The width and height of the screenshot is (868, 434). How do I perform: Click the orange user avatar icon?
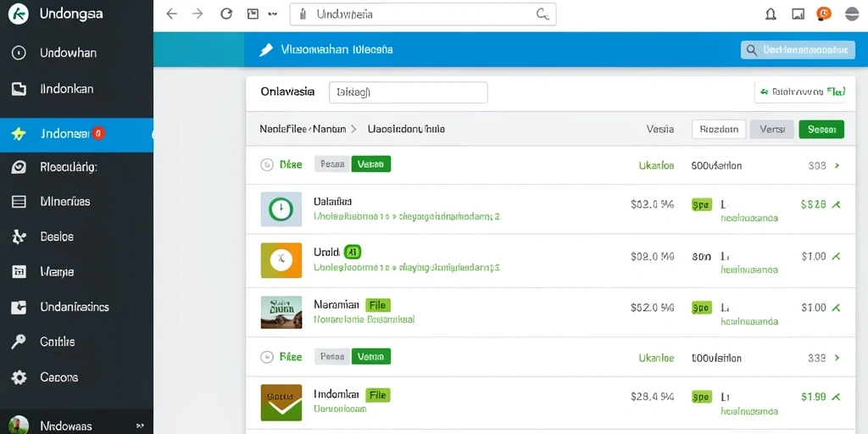pyautogui.click(x=824, y=14)
